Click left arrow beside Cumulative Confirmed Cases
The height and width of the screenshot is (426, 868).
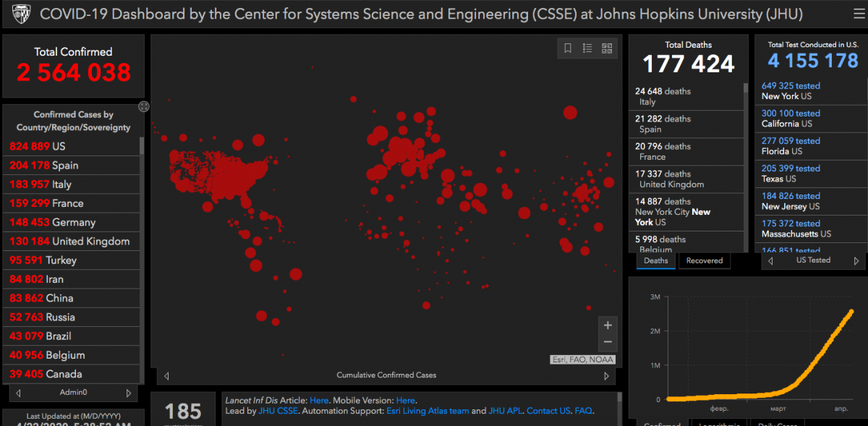click(166, 375)
